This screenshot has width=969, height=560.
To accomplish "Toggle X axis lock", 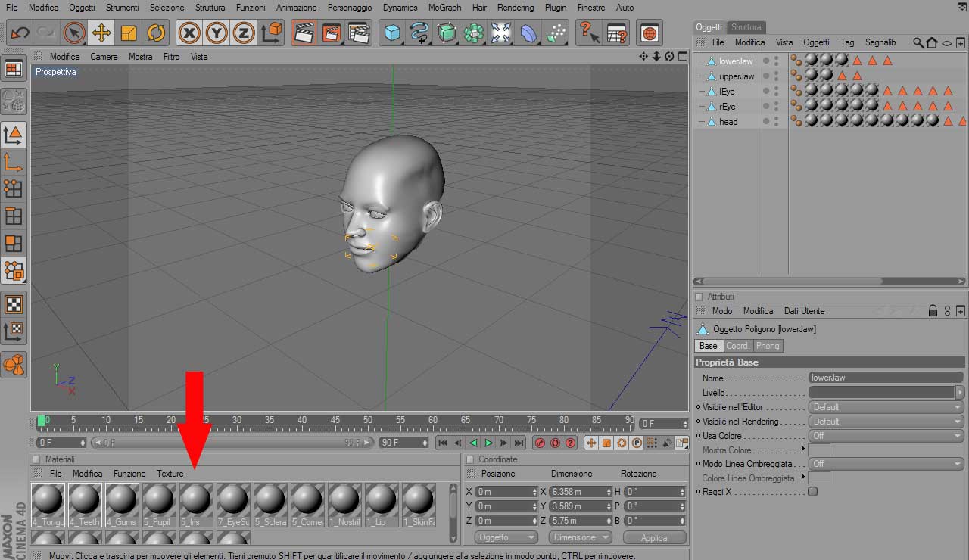I will 189,33.
